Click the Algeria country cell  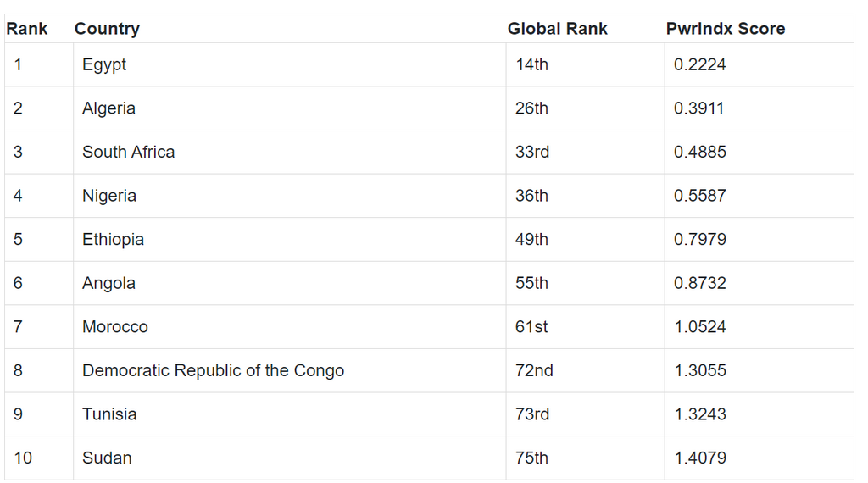[108, 108]
